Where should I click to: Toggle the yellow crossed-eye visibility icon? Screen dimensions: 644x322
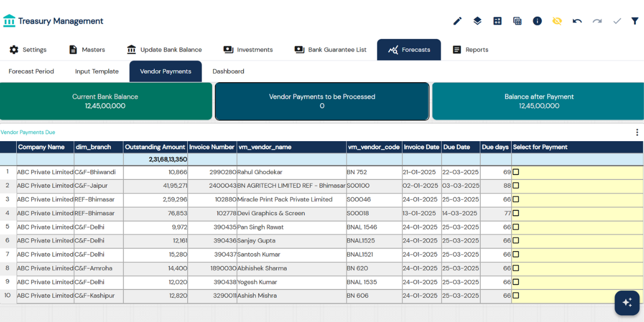click(557, 21)
